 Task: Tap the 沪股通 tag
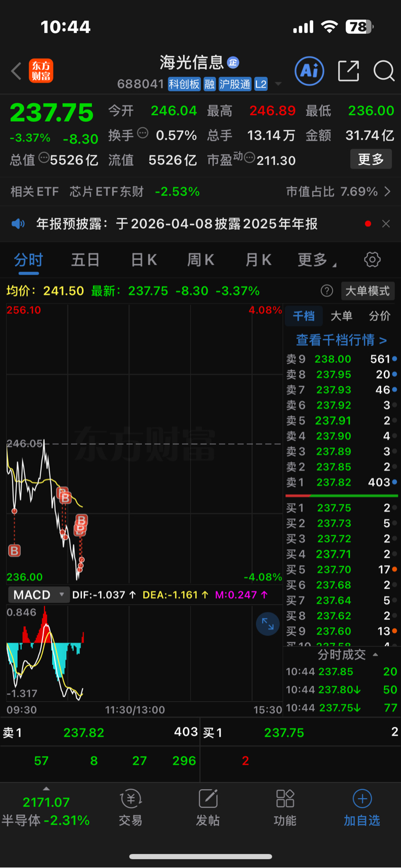235,84
